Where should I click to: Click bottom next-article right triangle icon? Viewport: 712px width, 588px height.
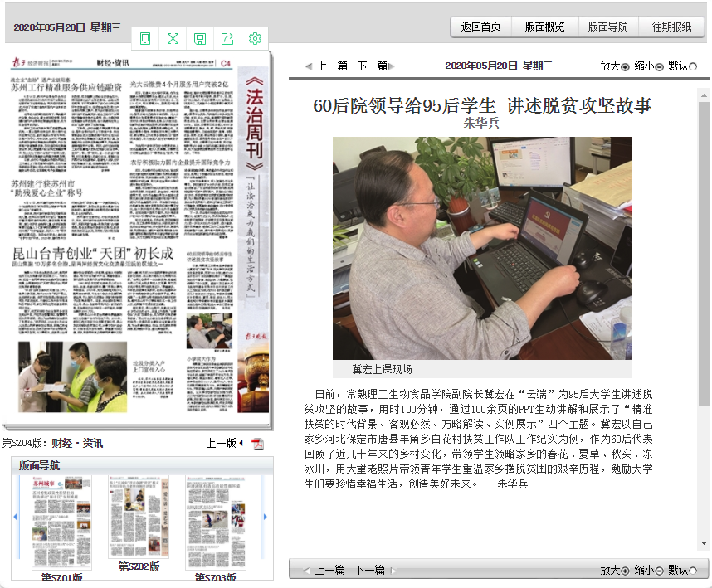pyautogui.click(x=393, y=571)
